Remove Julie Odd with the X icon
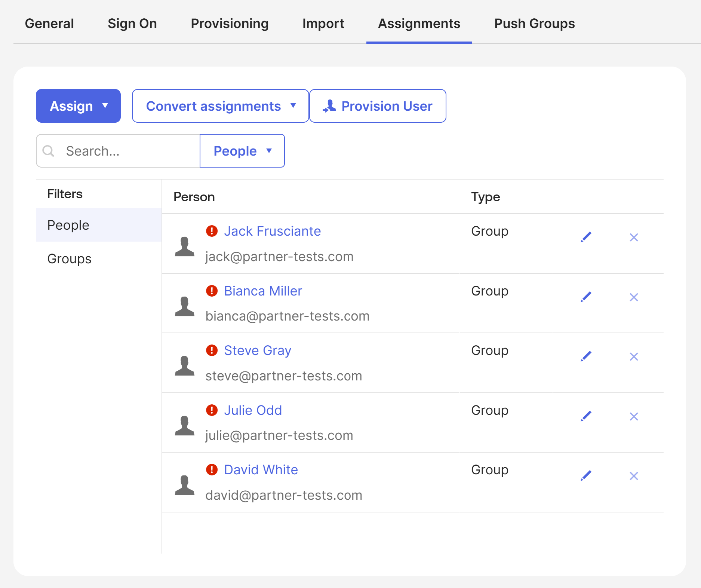This screenshot has height=588, width=701. (x=634, y=417)
